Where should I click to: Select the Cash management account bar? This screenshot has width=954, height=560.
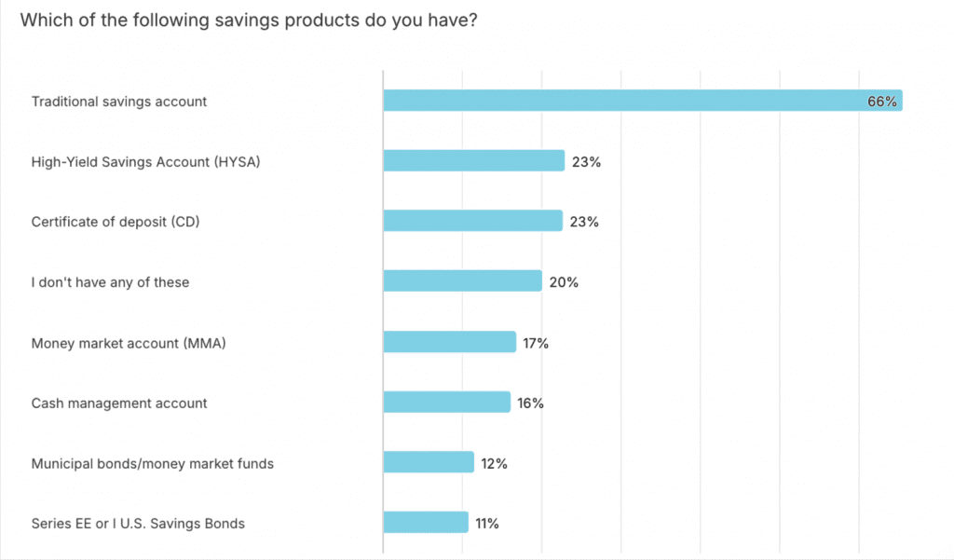[x=446, y=403]
